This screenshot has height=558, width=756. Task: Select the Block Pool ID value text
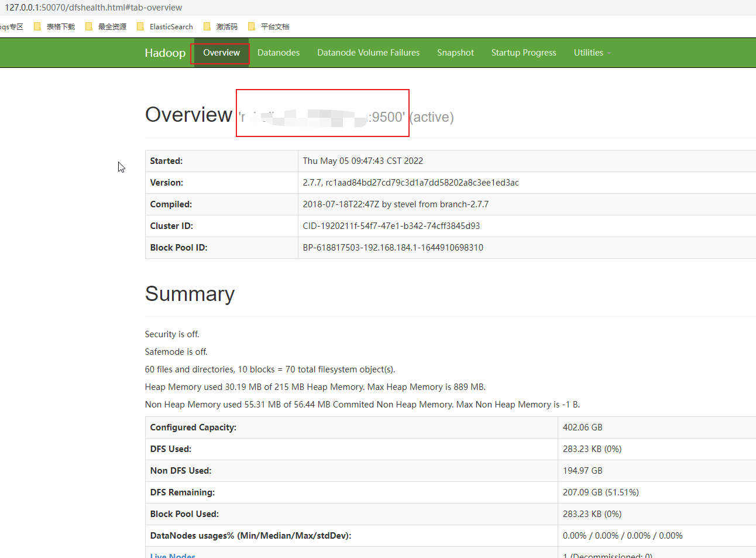[392, 247]
